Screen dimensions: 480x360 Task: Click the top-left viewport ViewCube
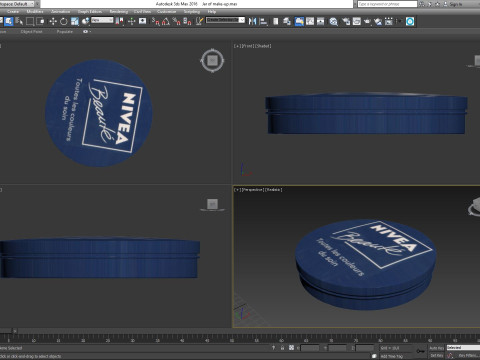[x=212, y=61]
